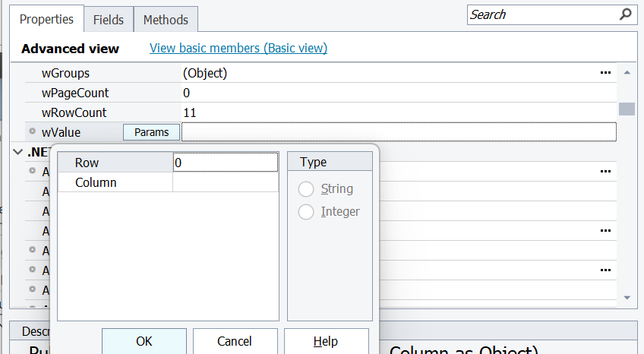Viewport: 644px width, 354px height.
Task: Click the gear icon beside wValue
Action: [33, 132]
